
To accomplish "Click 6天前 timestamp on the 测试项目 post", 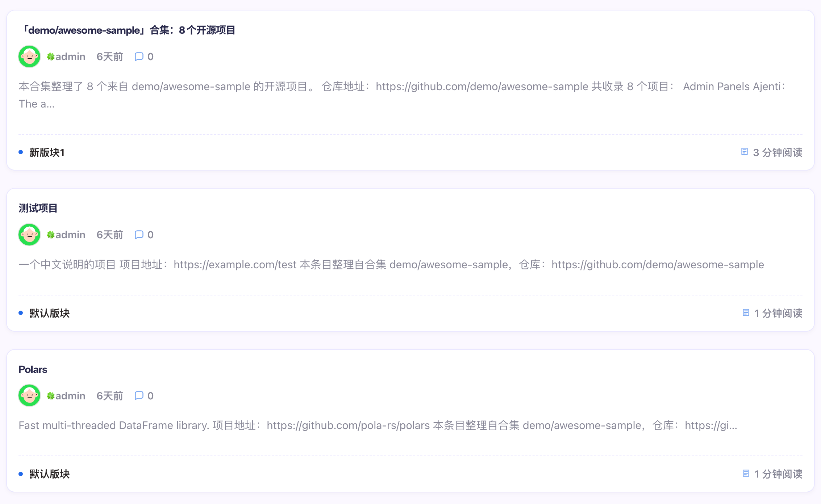I will pos(110,235).
